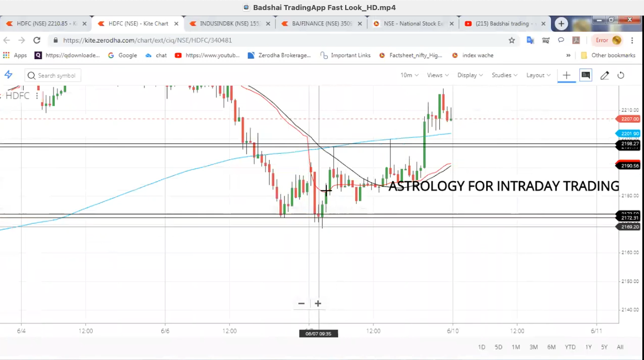Select the YTD range button

[570, 347]
